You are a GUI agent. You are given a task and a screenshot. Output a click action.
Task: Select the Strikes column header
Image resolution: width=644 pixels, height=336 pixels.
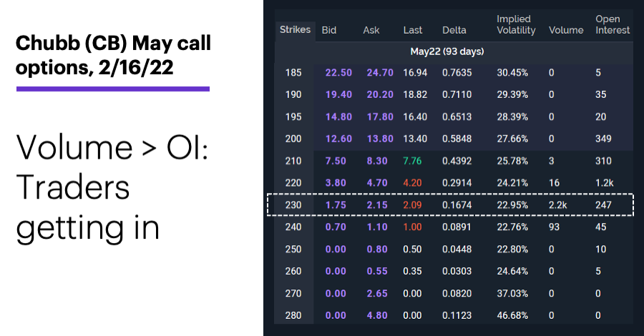pos(295,30)
